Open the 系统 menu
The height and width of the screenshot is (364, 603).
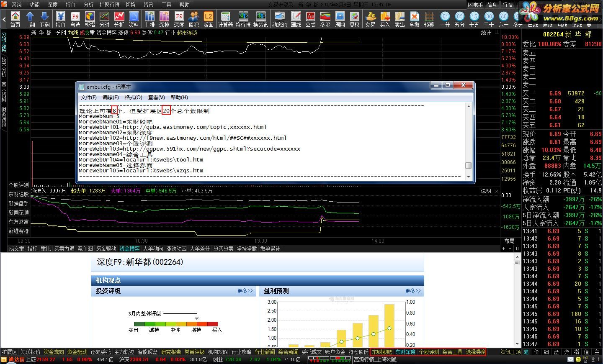16,5
